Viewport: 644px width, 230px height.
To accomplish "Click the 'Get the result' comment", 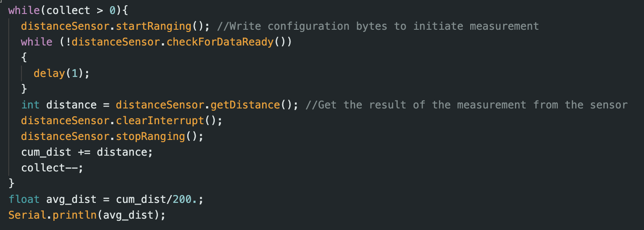I will coord(466,105).
